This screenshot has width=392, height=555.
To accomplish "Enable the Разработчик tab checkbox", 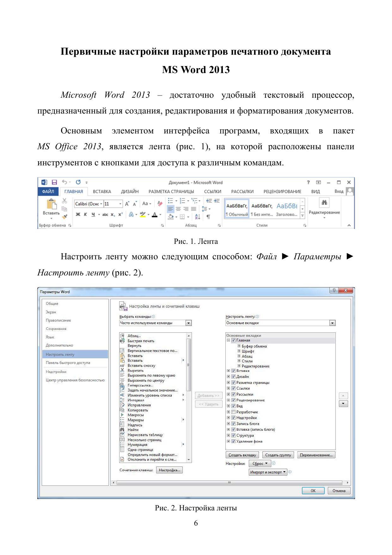I will pyautogui.click(x=233, y=412).
